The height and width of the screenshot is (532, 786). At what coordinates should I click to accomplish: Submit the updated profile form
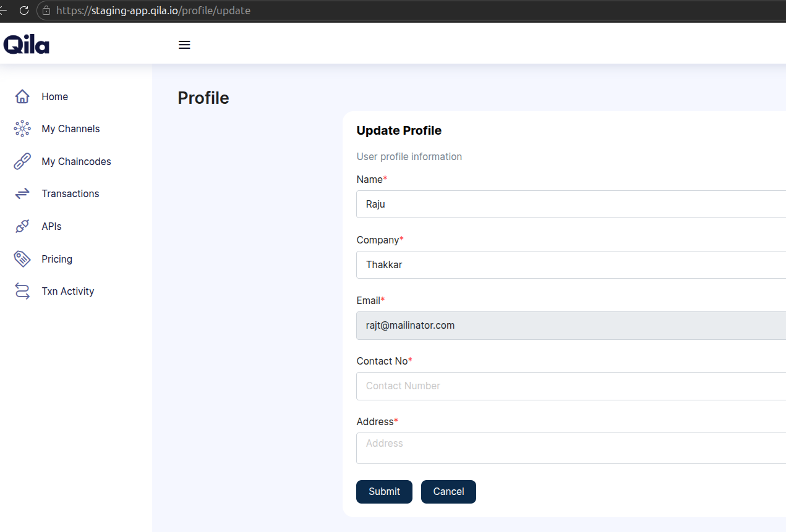click(x=384, y=491)
